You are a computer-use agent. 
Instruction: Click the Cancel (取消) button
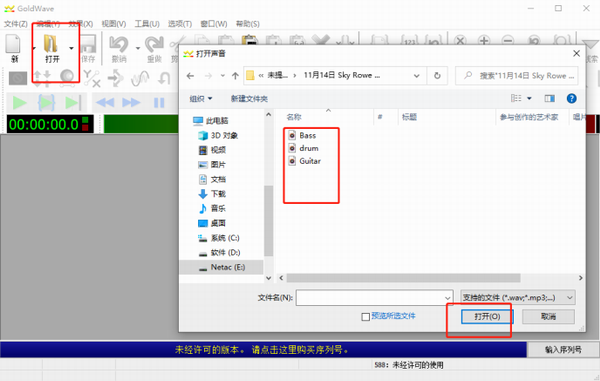(x=548, y=316)
